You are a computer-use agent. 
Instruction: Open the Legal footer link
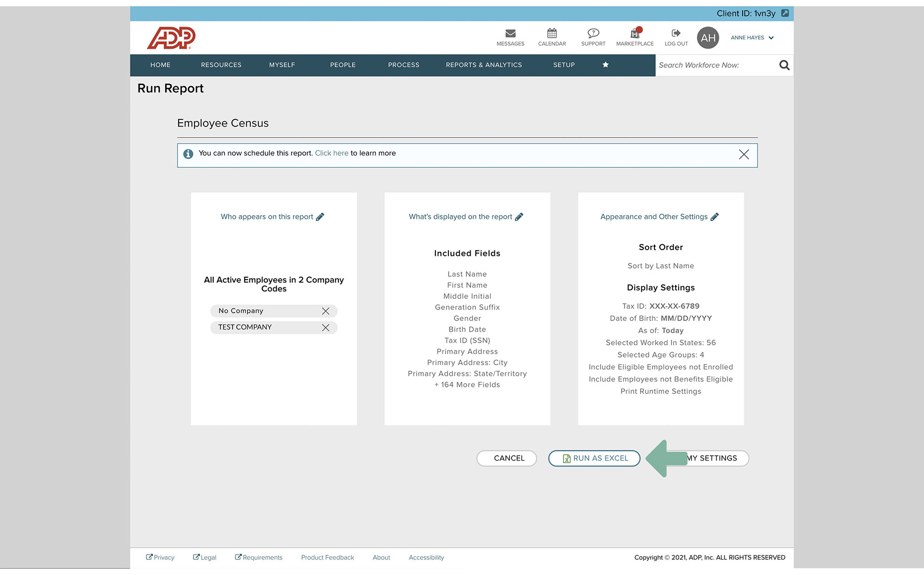click(x=205, y=557)
